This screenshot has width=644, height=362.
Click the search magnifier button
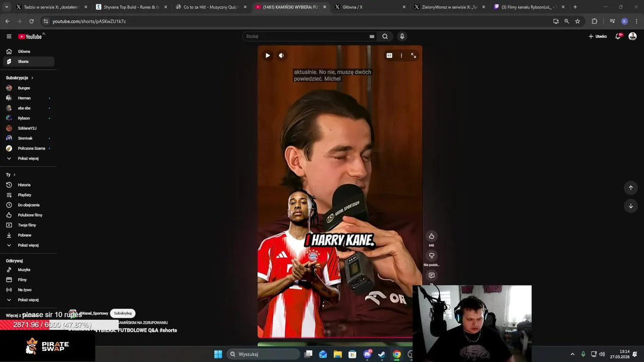[x=385, y=36]
